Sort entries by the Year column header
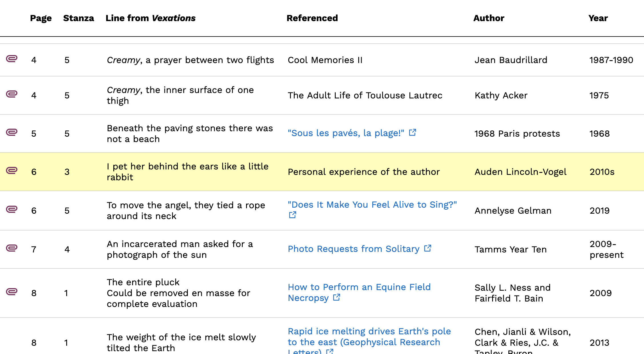This screenshot has width=644, height=354. pos(598,18)
